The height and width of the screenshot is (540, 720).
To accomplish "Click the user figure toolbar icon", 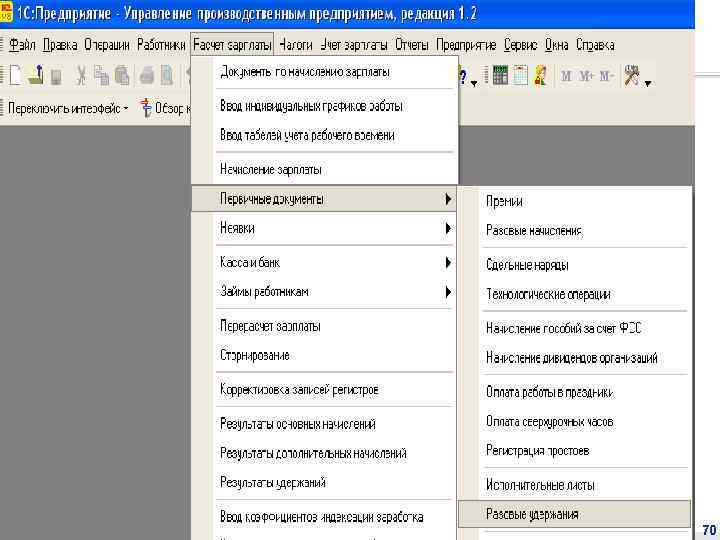I will click(540, 75).
